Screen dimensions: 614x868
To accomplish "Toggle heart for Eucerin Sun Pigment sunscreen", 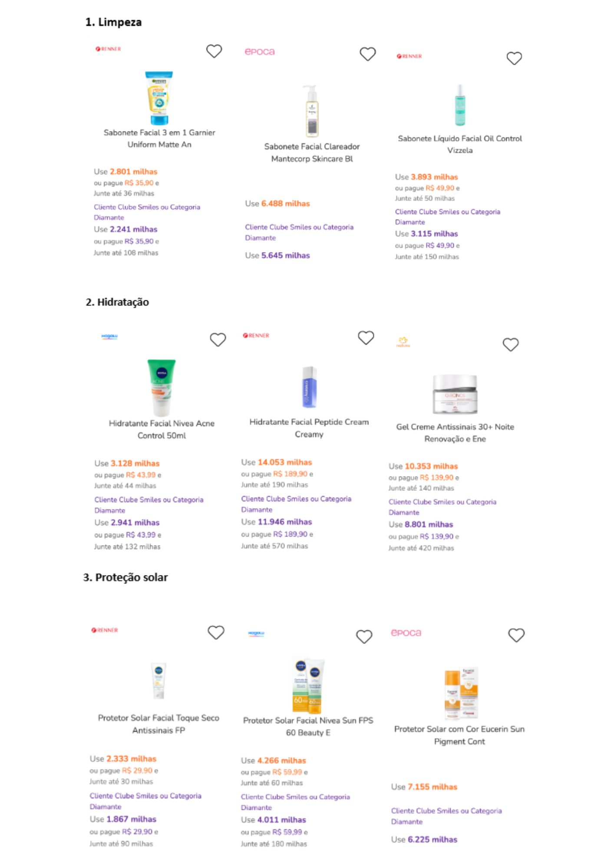I will coord(516,635).
